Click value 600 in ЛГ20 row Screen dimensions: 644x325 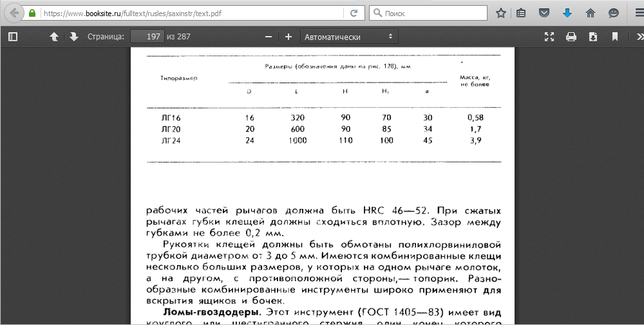[x=298, y=129]
